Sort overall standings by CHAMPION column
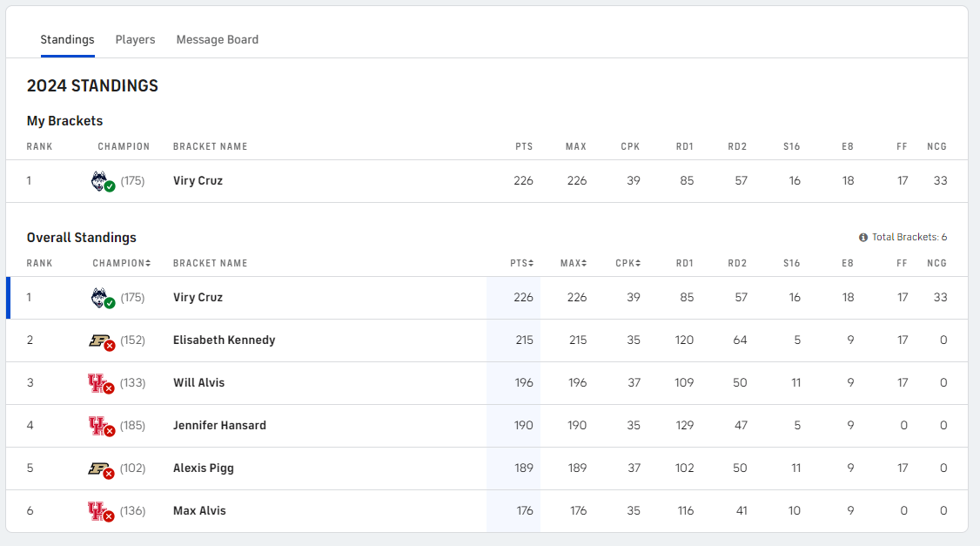The height and width of the screenshot is (546, 980). (x=122, y=263)
